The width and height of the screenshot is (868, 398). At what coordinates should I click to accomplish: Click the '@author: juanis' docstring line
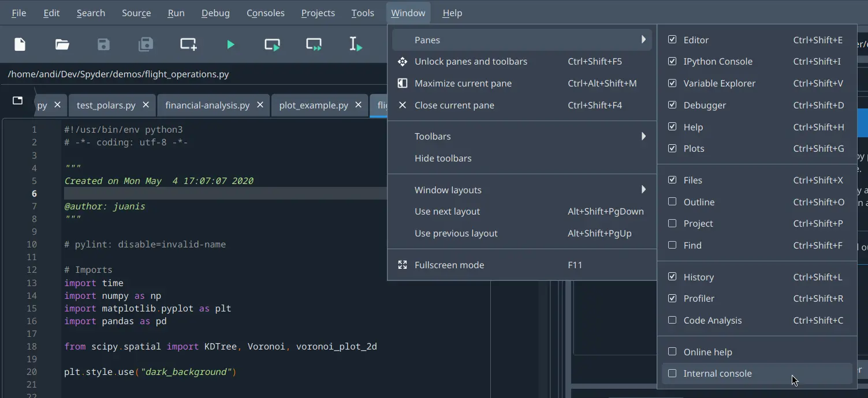(105, 206)
